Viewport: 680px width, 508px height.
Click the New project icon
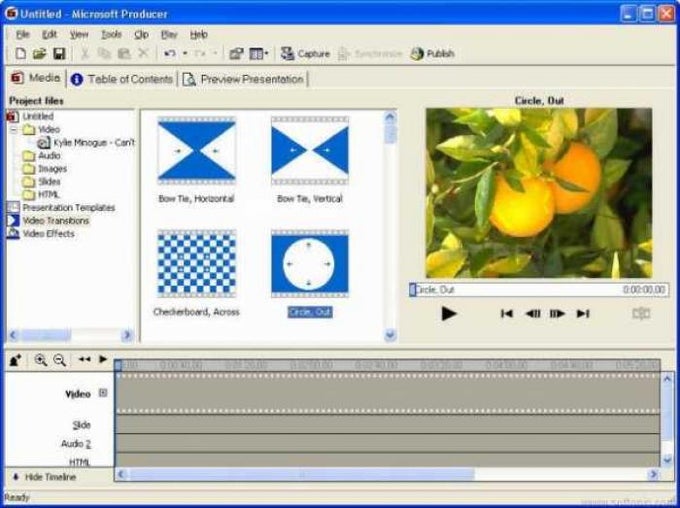[20, 54]
